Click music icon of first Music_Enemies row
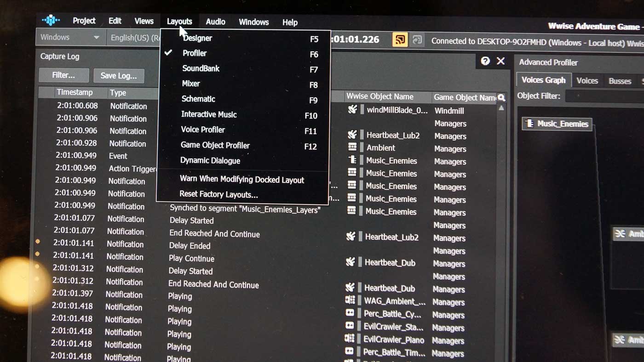644x362 pixels. (x=352, y=160)
